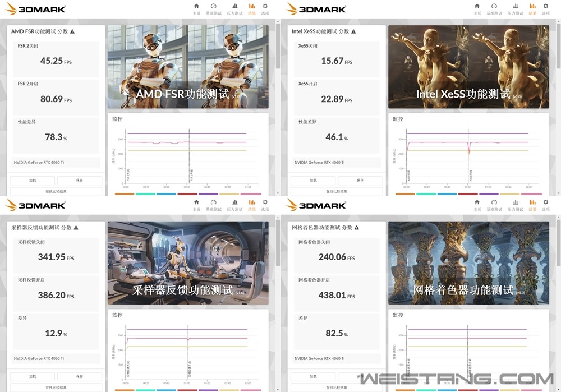Go to Home icon in 采样器反馈 window
Viewport: 561px width, 392px height.
click(196, 202)
